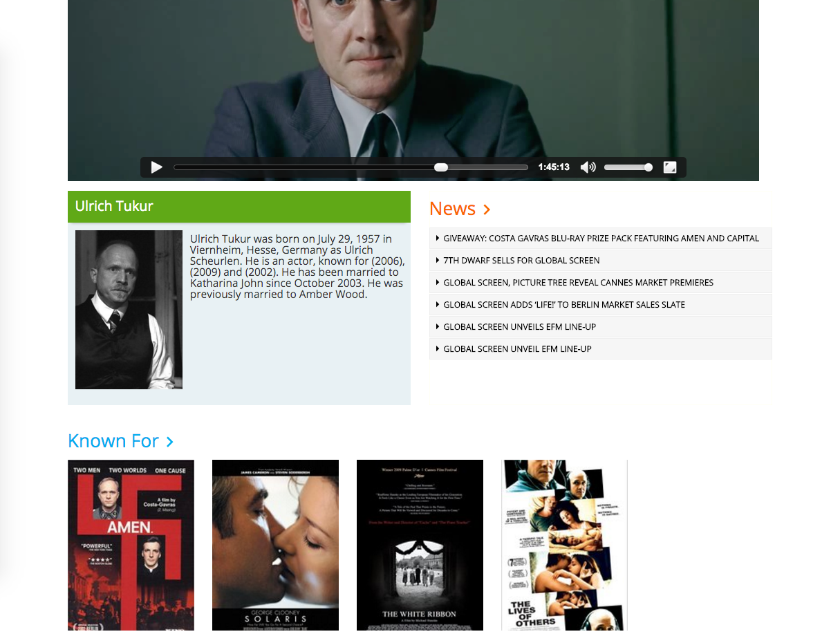Click the chevron beside Known For
This screenshot has width=840, height=634.
170,442
